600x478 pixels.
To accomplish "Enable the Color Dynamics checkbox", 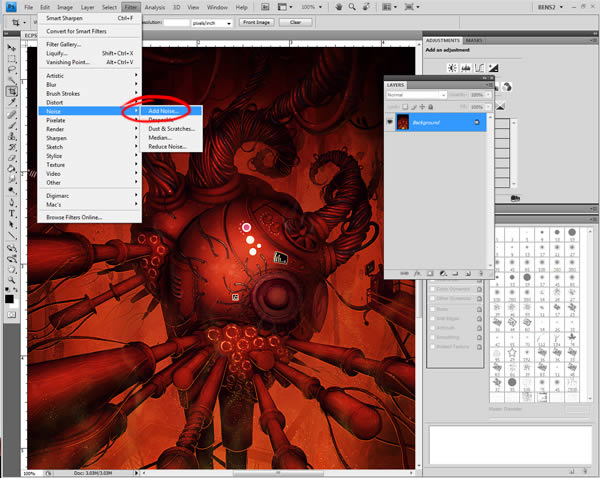I will coord(433,289).
